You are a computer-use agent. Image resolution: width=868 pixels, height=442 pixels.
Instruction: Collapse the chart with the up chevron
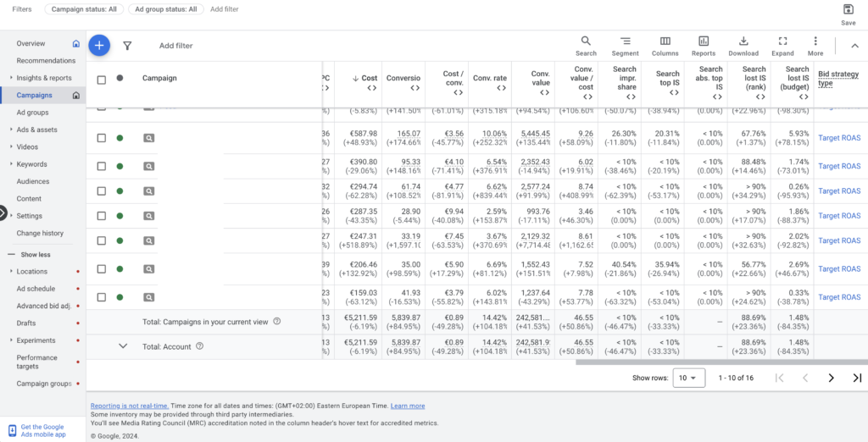point(855,46)
